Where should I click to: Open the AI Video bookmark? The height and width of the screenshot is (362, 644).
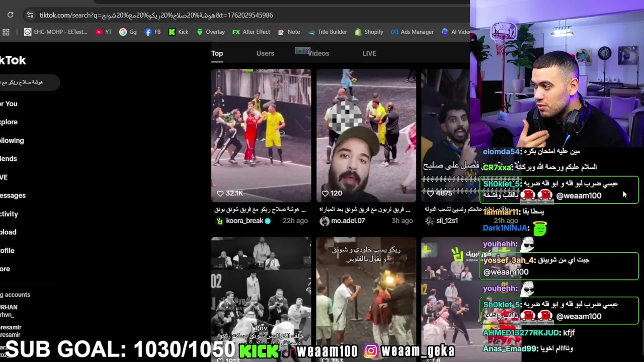pyautogui.click(x=456, y=32)
